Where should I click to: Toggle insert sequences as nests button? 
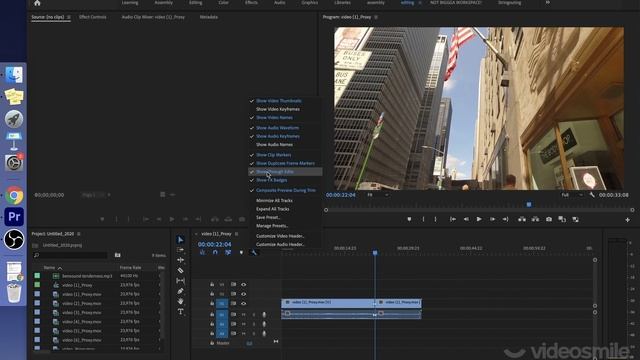pos(202,253)
